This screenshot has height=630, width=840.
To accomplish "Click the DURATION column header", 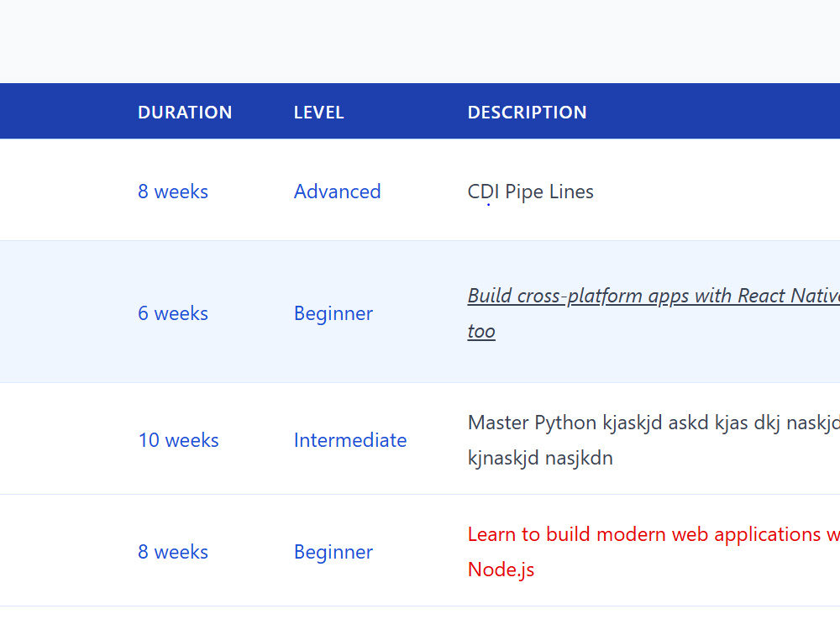I will coord(185,112).
